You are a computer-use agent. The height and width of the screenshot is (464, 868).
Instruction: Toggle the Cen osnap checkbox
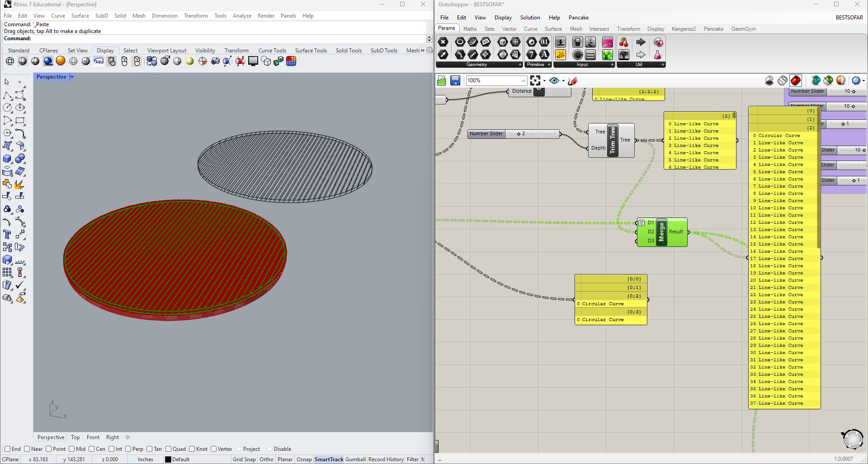[x=92, y=449]
